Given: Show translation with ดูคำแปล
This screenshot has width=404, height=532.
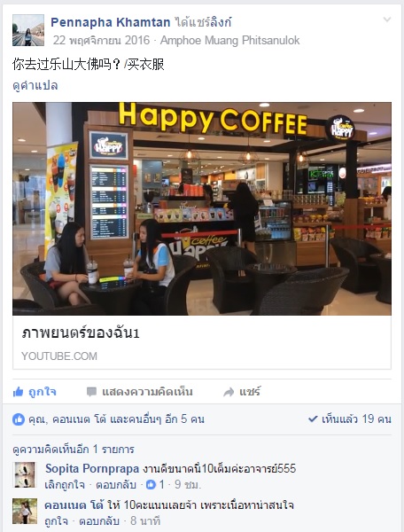Looking at the screenshot, I should [35, 85].
